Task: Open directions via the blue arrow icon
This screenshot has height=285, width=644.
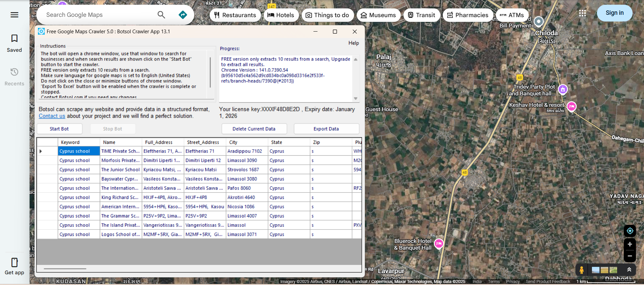Action: (183, 15)
